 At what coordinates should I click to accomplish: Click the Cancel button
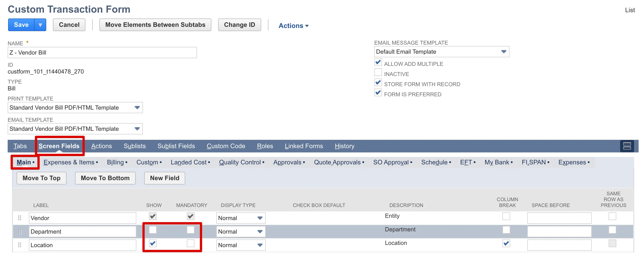(69, 25)
